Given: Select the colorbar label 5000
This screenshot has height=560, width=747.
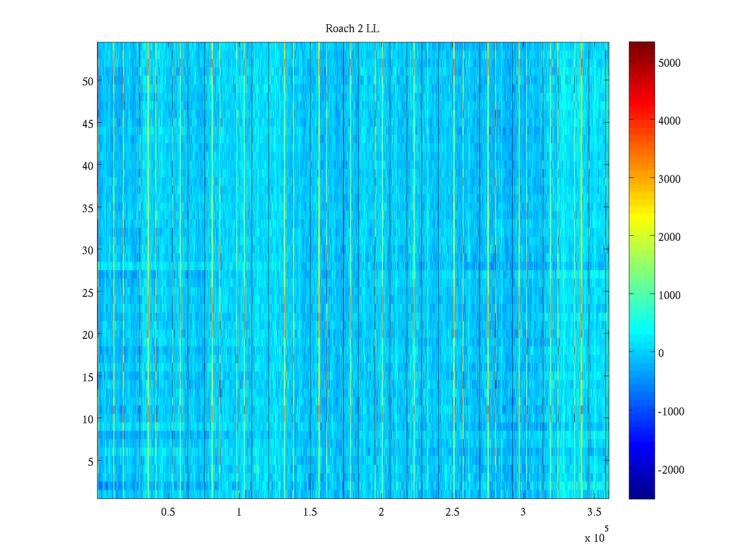Looking at the screenshot, I should pyautogui.click(x=669, y=63).
